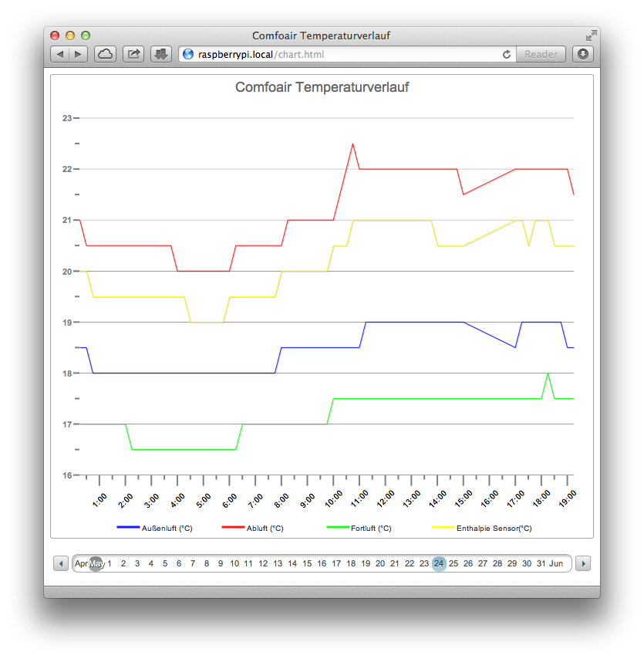Select Apr in the date strip

pos(81,563)
